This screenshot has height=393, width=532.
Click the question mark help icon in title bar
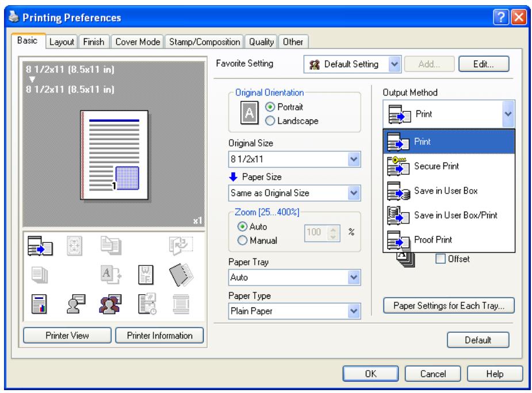pos(501,17)
